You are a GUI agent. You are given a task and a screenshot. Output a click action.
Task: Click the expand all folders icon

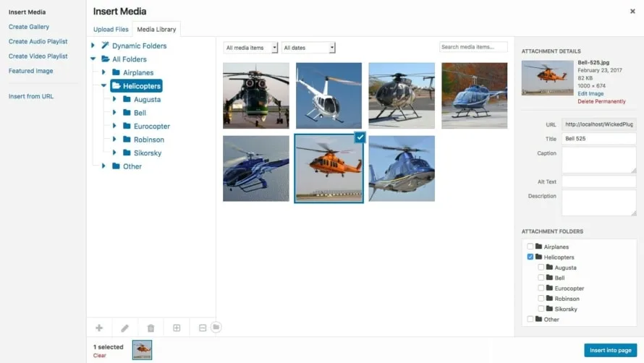tap(177, 328)
